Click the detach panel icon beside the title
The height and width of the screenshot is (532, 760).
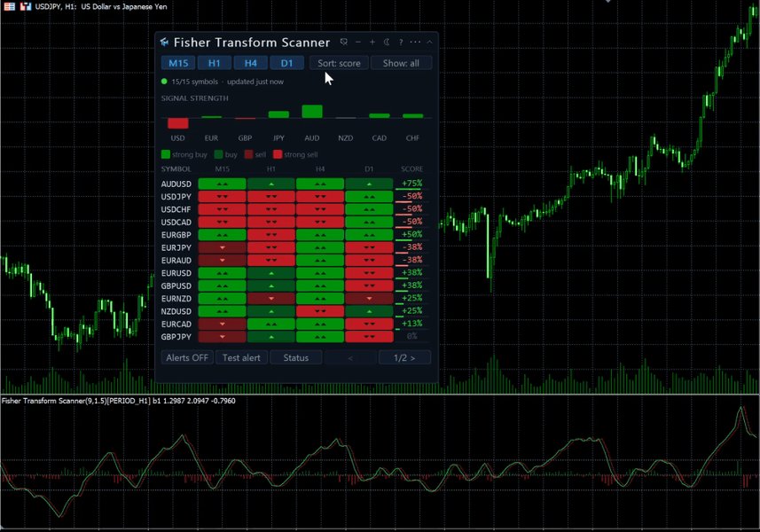(x=344, y=43)
